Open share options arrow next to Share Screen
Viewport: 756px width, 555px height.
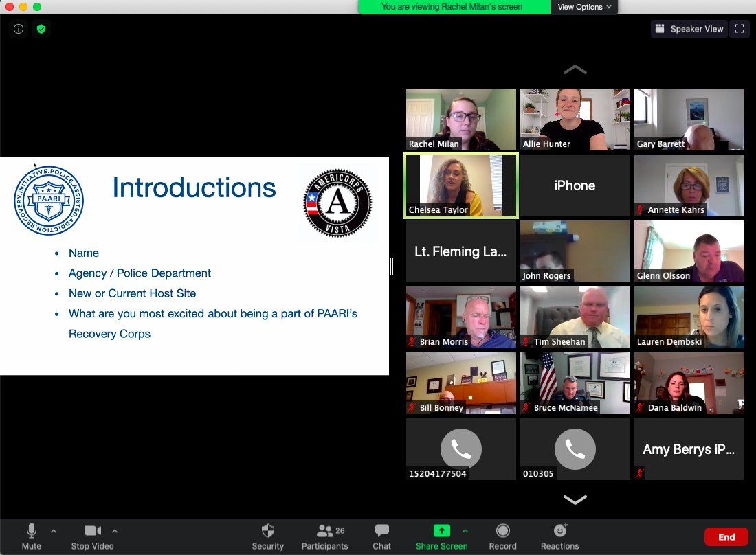click(465, 531)
